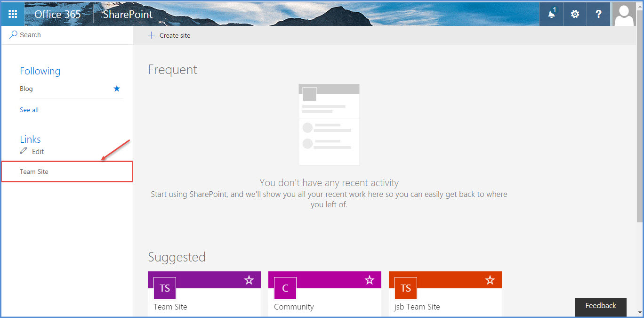This screenshot has height=318, width=644.
Task: Click the Feedback button
Action: 600,307
